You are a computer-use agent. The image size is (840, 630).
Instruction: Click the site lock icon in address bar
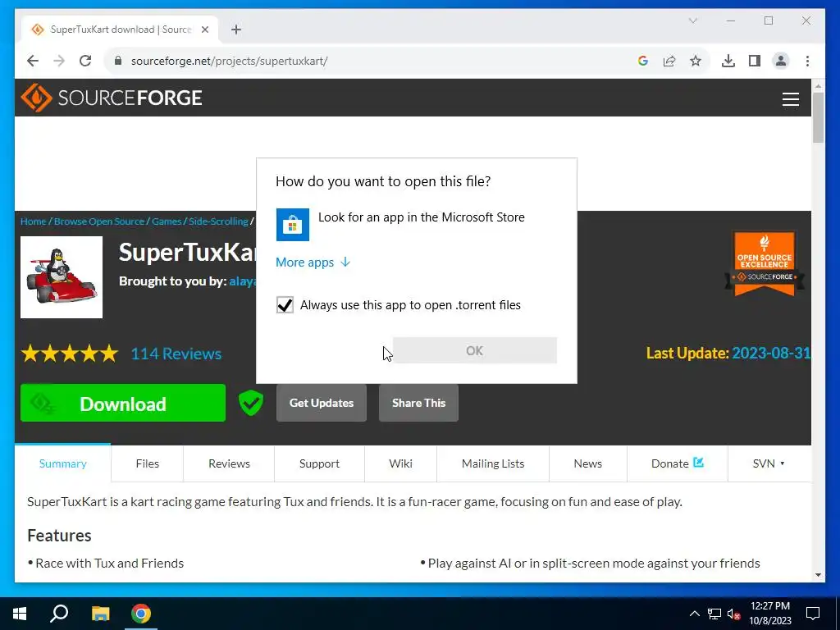pyautogui.click(x=118, y=61)
